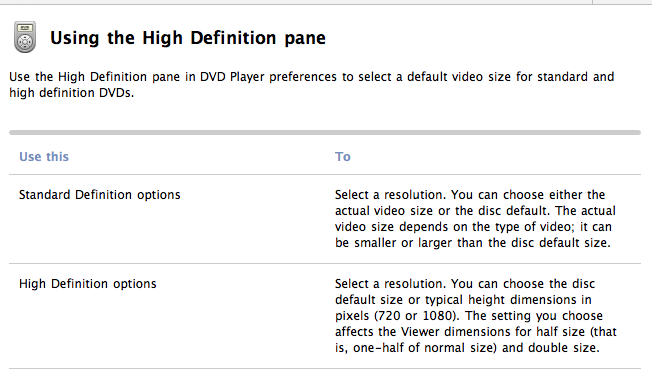Click the thick gray divider bar above the table
This screenshot has width=652, height=381.
click(325, 132)
